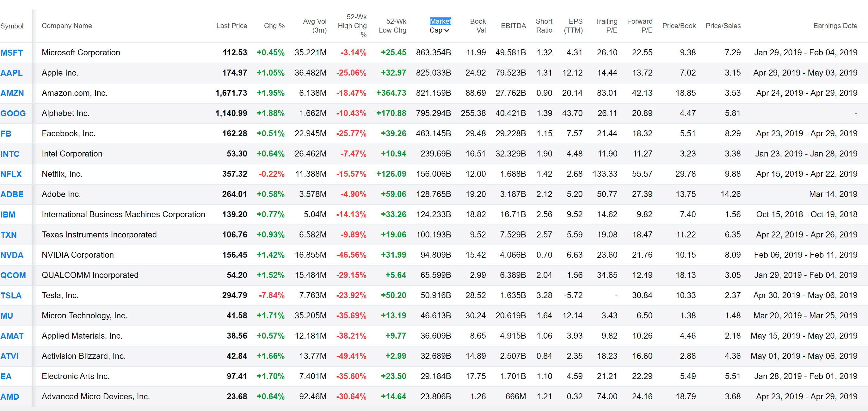868x411 pixels.
Task: Sort by the EPS (TTM) column header
Action: [573, 26]
